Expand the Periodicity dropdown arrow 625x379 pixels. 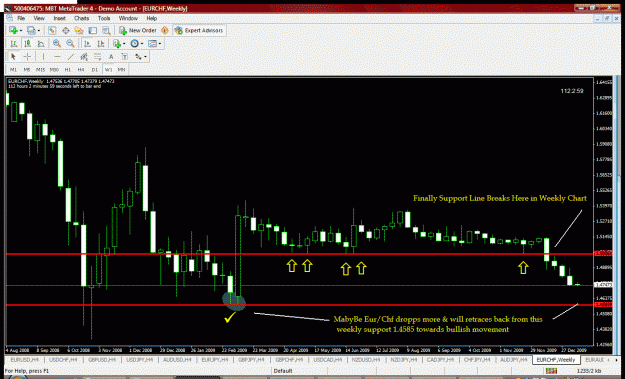(142, 44)
